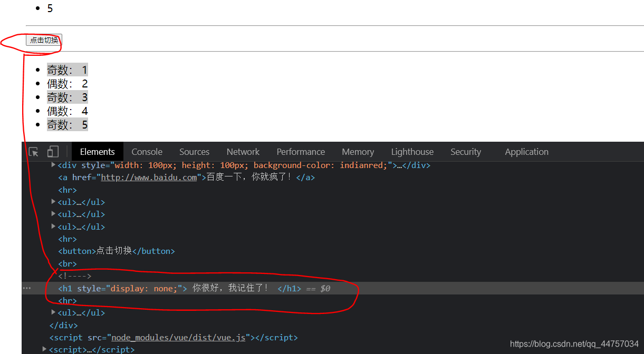The image size is (644, 354).
Task: Click the http://www.baidu.com href link
Action: (x=149, y=178)
